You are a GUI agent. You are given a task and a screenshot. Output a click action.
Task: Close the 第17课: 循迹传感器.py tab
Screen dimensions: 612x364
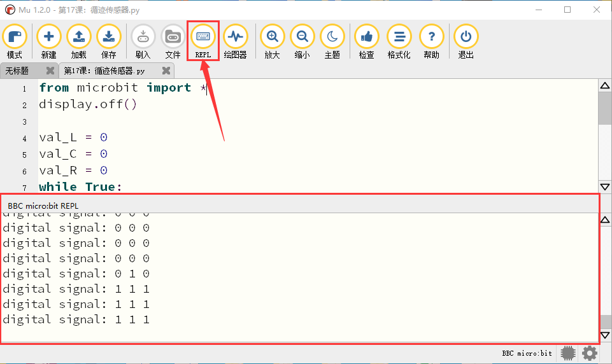(166, 71)
